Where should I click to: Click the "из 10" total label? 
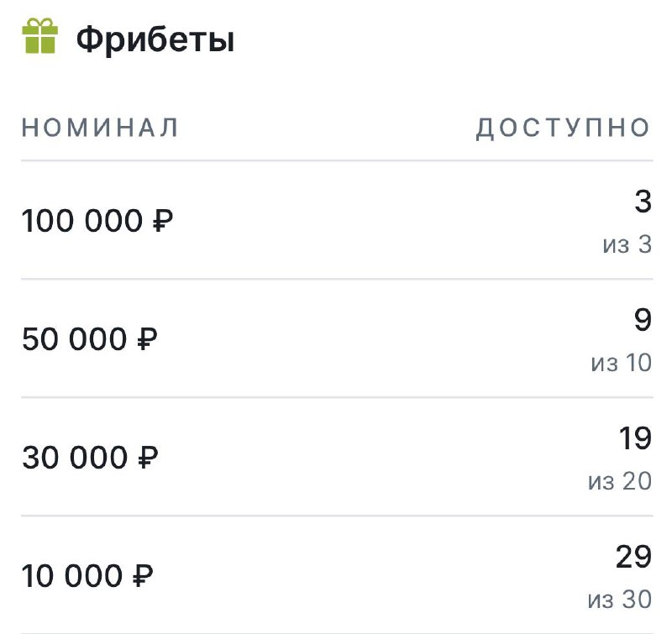click(621, 364)
